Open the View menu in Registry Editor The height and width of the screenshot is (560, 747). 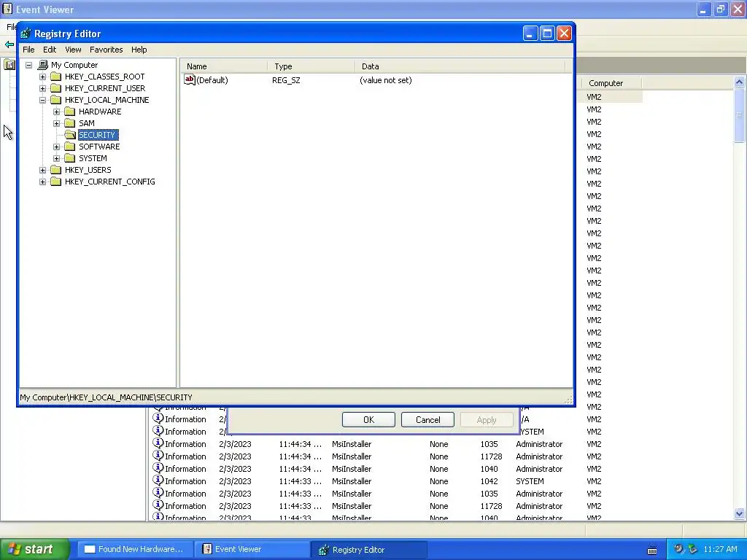tap(73, 50)
